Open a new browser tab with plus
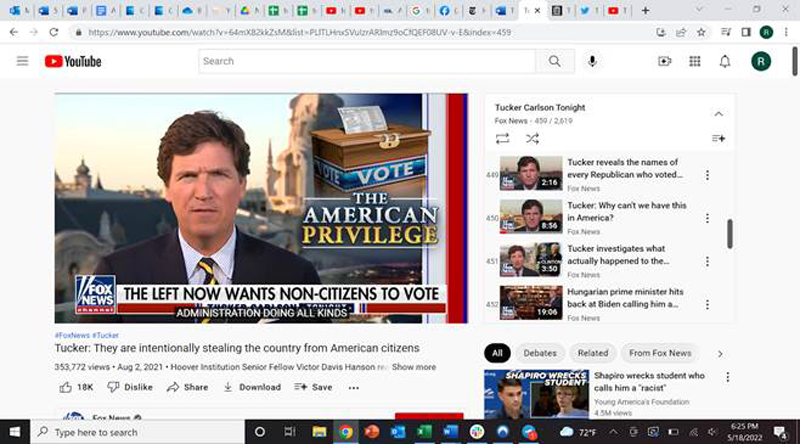Screen dimensions: 800x444 click(645, 10)
